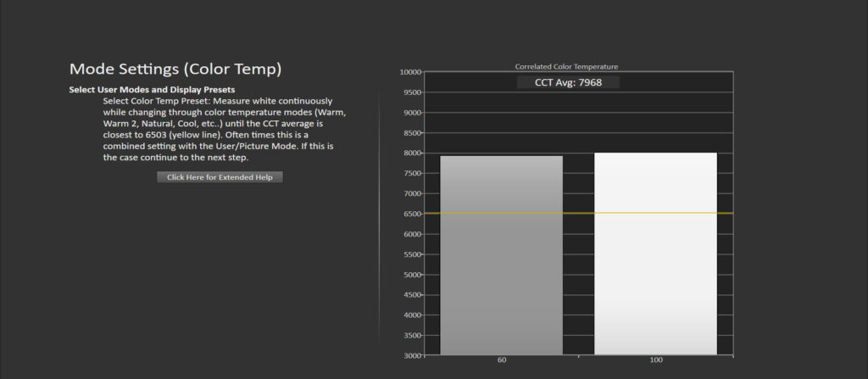Click the 60 label under the gray bar
The height and width of the screenshot is (379, 868).
[502, 360]
